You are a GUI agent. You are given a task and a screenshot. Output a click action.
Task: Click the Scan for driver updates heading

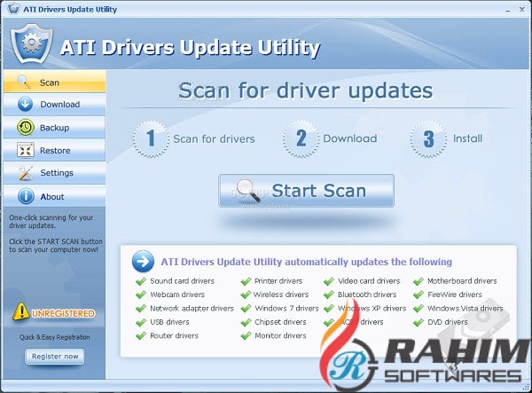point(306,90)
